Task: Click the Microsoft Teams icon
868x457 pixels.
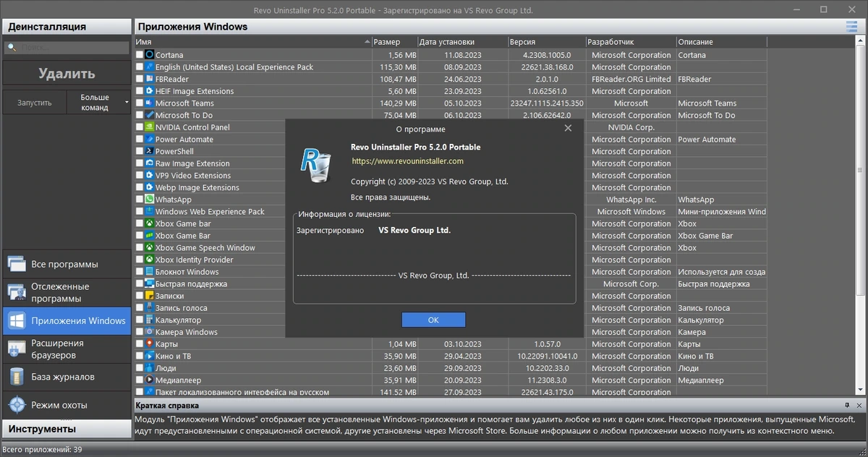Action: (x=150, y=103)
